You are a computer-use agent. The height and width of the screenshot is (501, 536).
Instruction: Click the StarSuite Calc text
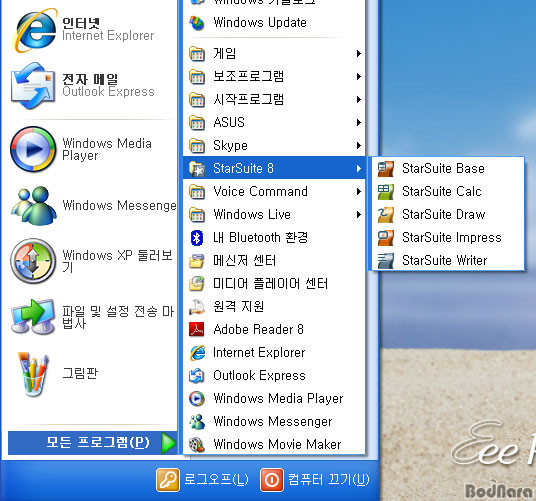[442, 192]
